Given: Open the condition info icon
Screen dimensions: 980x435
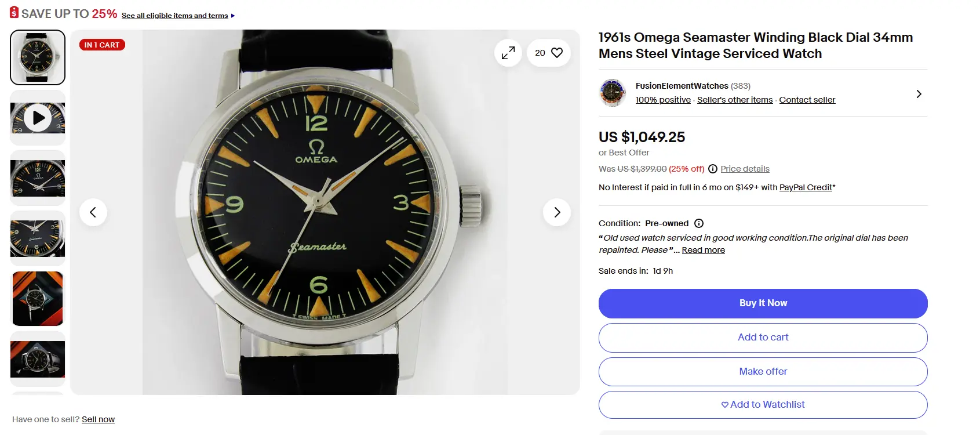Looking at the screenshot, I should tap(699, 223).
